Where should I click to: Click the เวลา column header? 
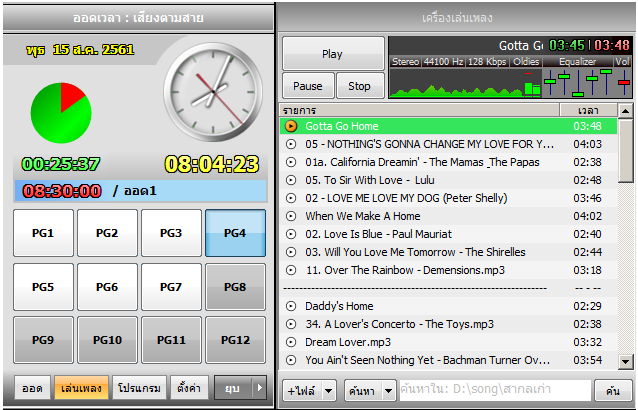click(588, 110)
